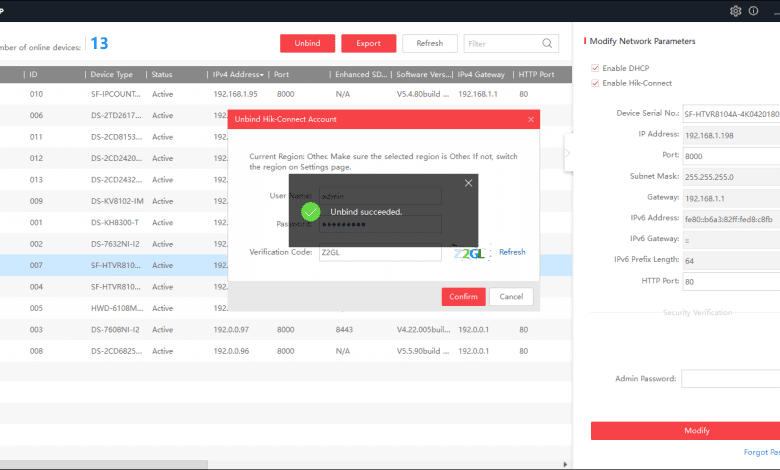Click the Subnet Mask field
Screen dimensions: 780x470
pyautogui.click(x=731, y=177)
